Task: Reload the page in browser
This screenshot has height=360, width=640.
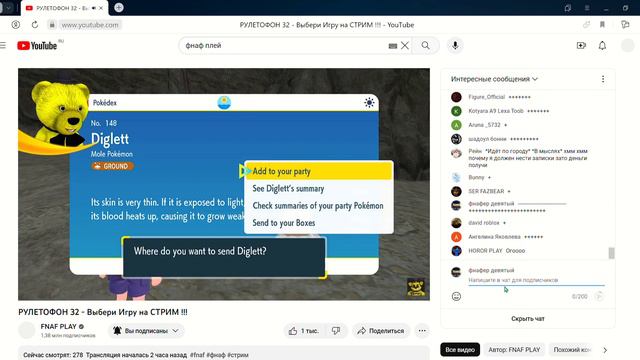Action: pos(35,25)
